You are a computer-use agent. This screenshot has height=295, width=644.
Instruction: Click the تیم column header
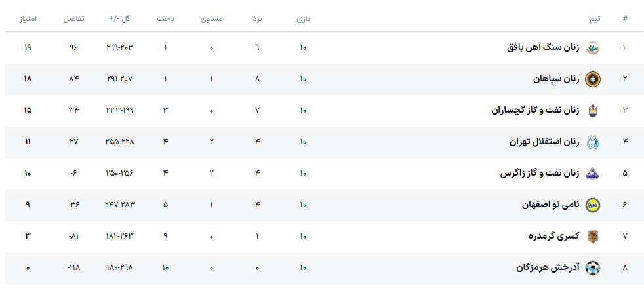595,18
